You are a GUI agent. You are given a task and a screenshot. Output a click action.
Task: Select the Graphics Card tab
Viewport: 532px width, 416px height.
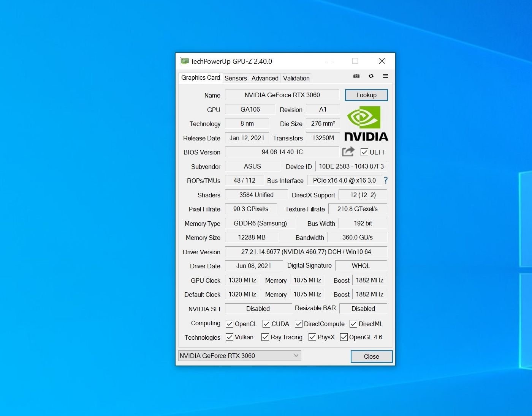point(200,77)
